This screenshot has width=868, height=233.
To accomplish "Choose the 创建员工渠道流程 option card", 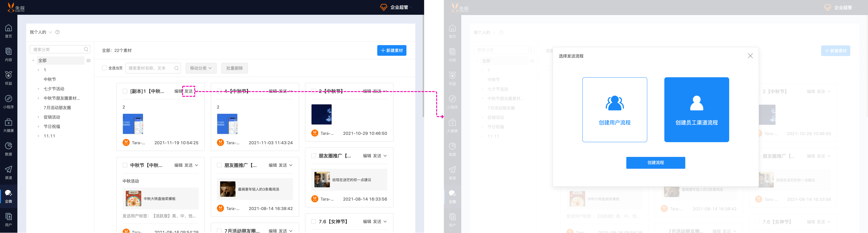I will 696,110.
